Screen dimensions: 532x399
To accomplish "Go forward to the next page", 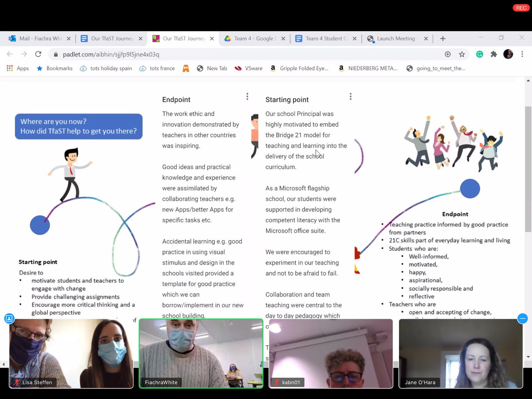I will pos(24,54).
